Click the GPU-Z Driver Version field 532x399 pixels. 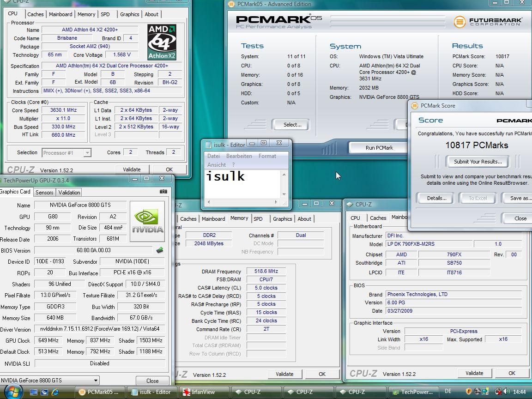pos(100,329)
